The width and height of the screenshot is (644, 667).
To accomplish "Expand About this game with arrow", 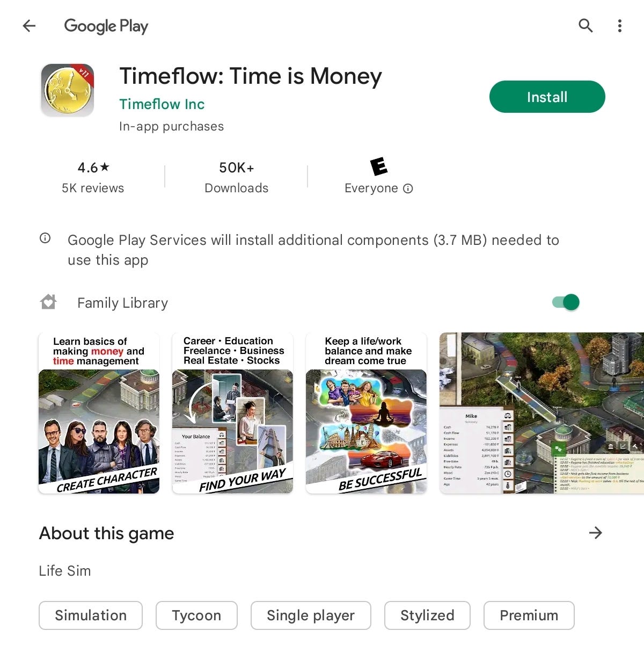I will (x=595, y=533).
